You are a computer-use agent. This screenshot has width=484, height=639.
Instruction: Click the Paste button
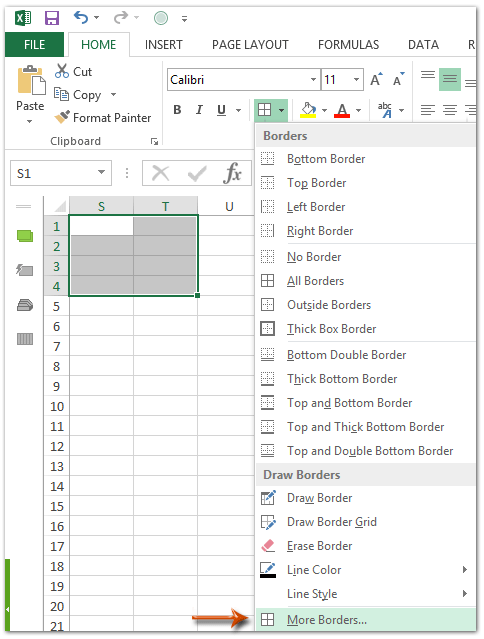tap(30, 94)
